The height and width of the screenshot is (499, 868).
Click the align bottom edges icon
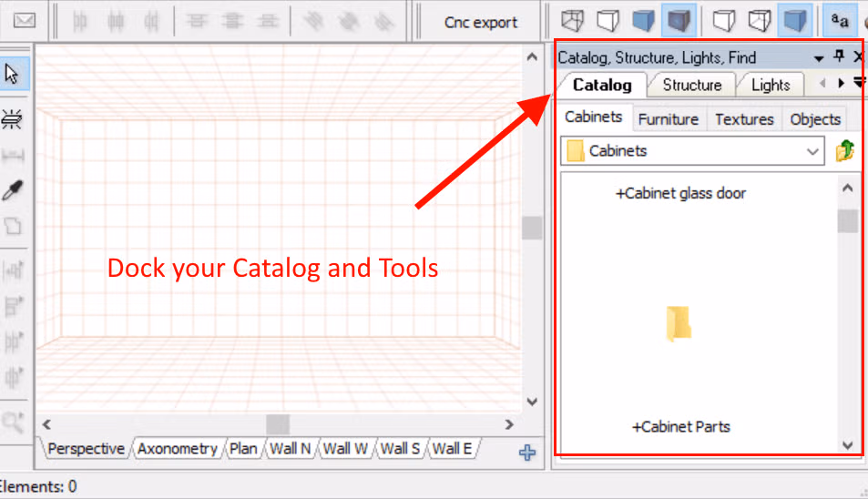(268, 21)
